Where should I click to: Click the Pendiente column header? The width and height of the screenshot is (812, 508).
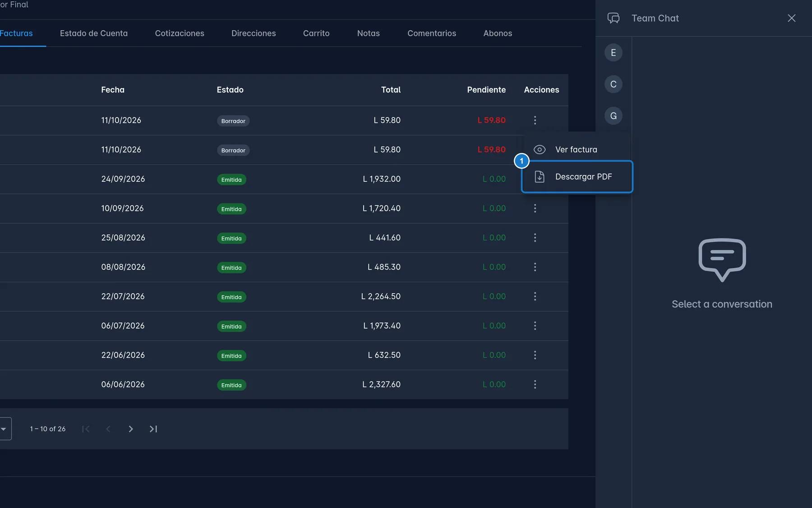[486, 90]
